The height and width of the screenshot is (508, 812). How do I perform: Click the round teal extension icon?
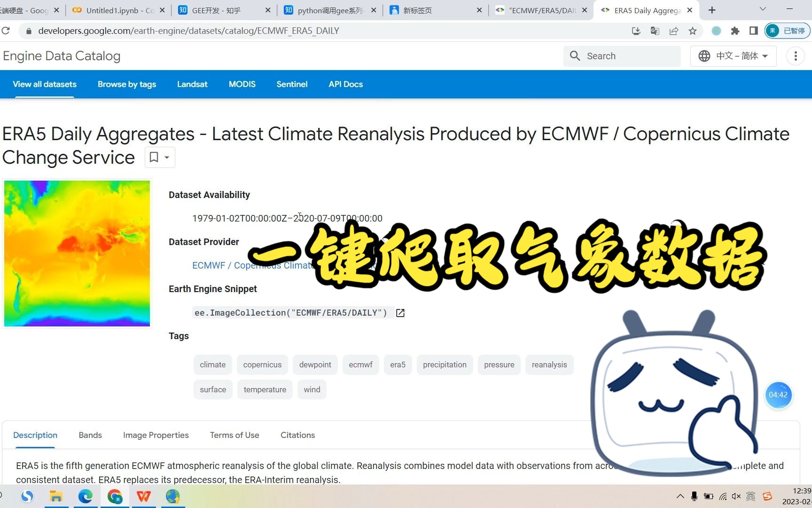pyautogui.click(x=716, y=31)
